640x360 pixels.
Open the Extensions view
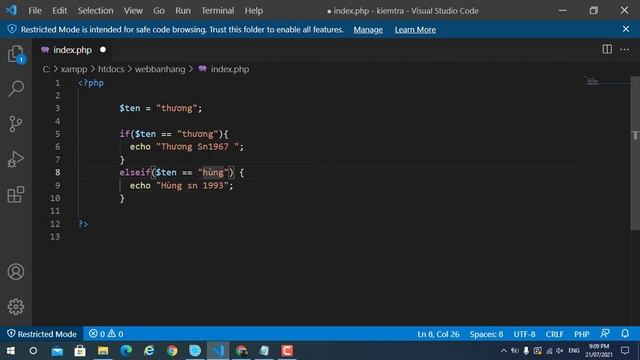click(16, 194)
